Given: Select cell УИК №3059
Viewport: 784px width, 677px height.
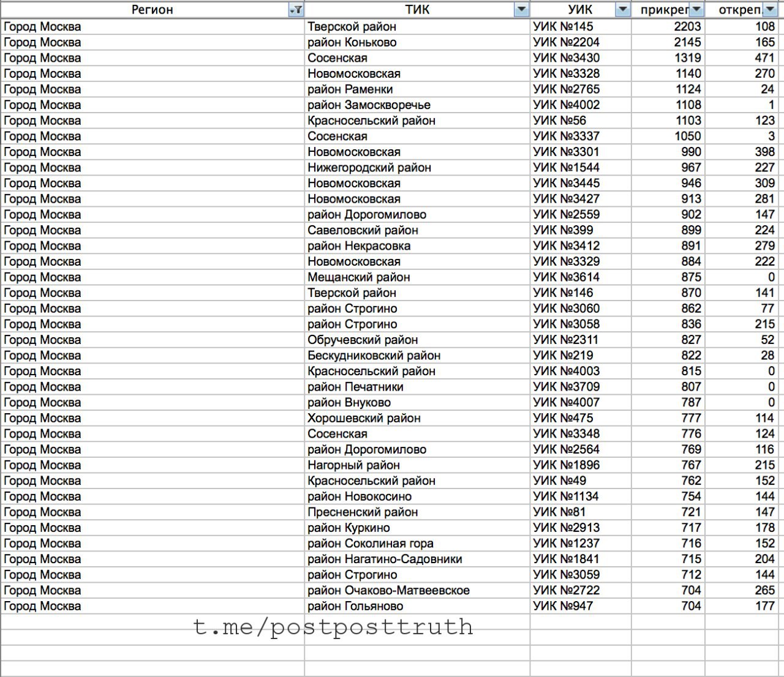Looking at the screenshot, I should click(581, 575).
